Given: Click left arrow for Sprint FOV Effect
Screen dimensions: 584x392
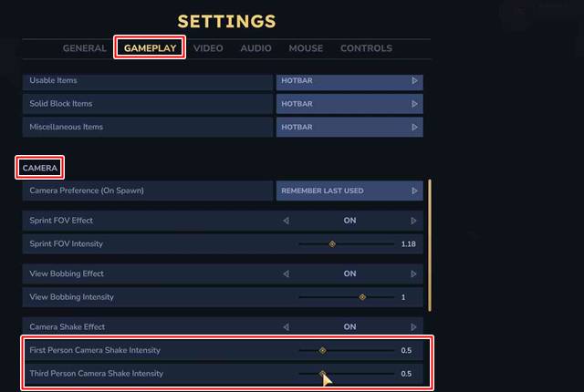Looking at the screenshot, I should click(x=286, y=221).
